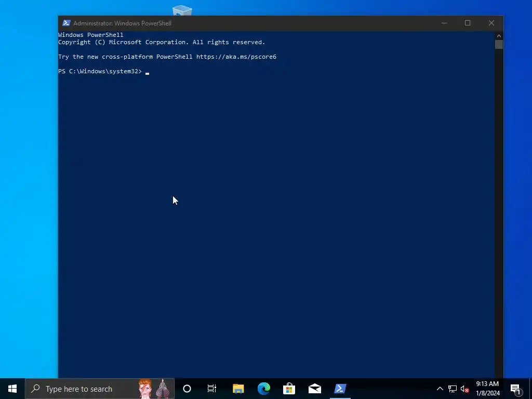Click the 'Copyright (C) Microsoft Corporation' line
Screen dimensions: 532x399
click(162, 42)
